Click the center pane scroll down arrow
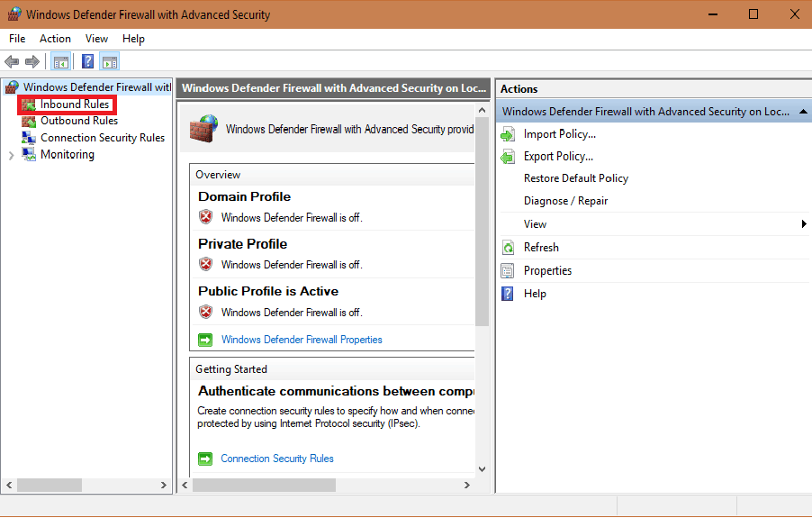The image size is (812, 518). [483, 469]
